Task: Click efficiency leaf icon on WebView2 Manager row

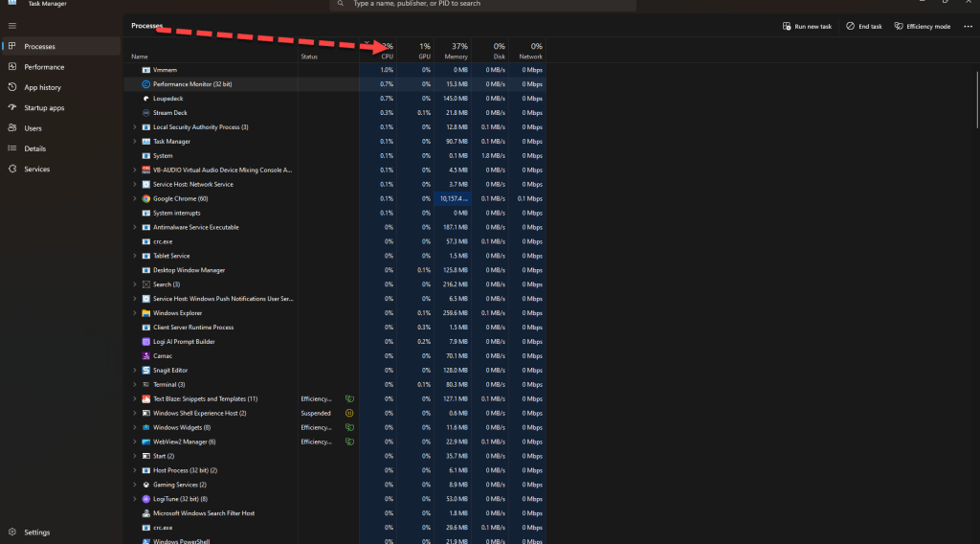Action: [349, 442]
